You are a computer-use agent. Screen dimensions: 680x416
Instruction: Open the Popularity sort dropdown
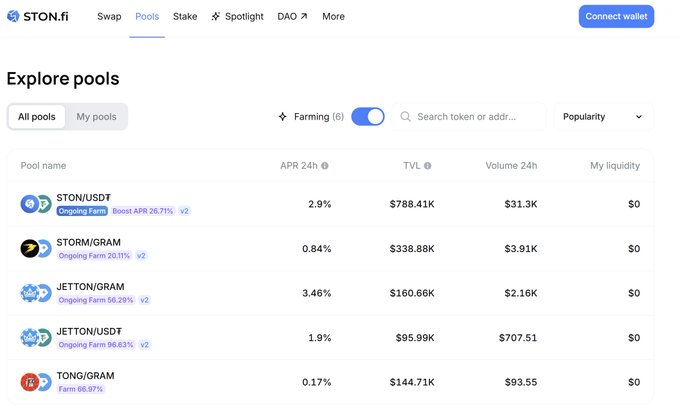(x=603, y=117)
